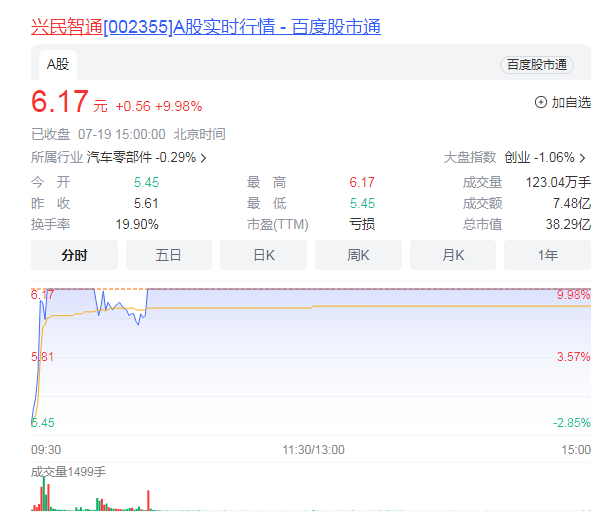The width and height of the screenshot is (611, 523).
Task: Expand the 创业 index chevron
Action: pos(583,158)
